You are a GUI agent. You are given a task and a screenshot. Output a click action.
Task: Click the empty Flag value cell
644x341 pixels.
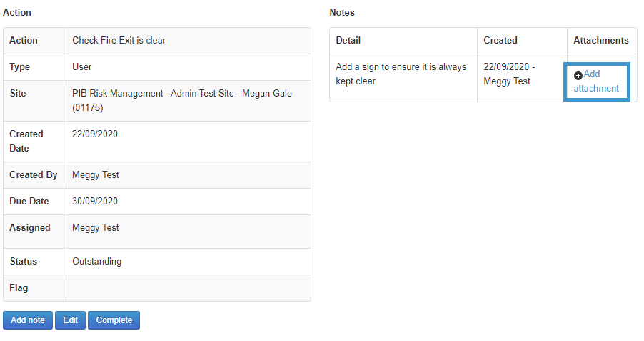(x=188, y=288)
